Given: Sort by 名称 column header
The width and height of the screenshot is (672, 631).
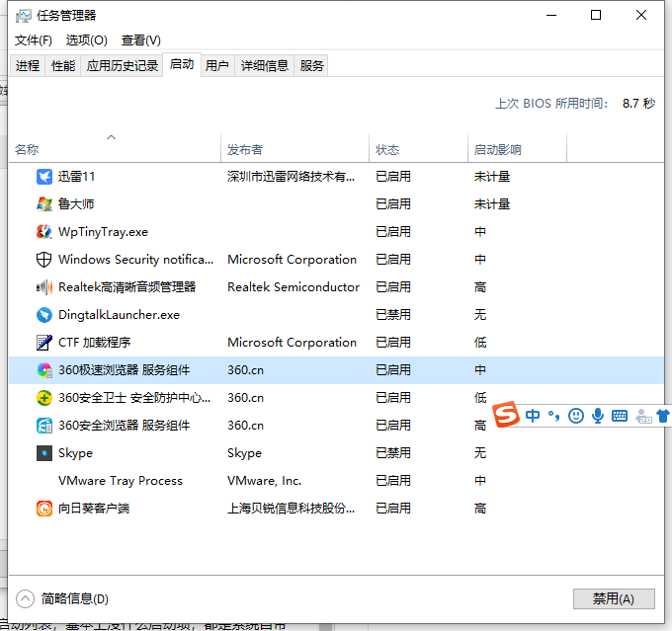Looking at the screenshot, I should (28, 150).
